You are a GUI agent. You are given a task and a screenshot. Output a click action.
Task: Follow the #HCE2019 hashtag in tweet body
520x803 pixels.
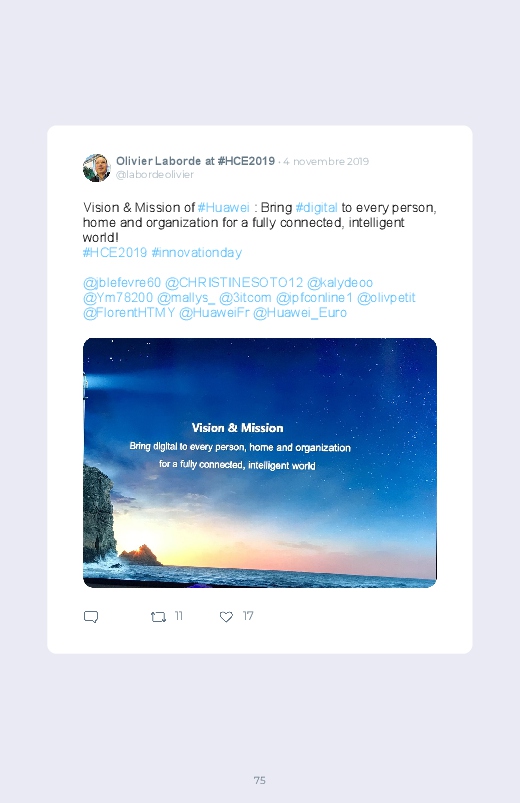pyautogui.click(x=115, y=252)
